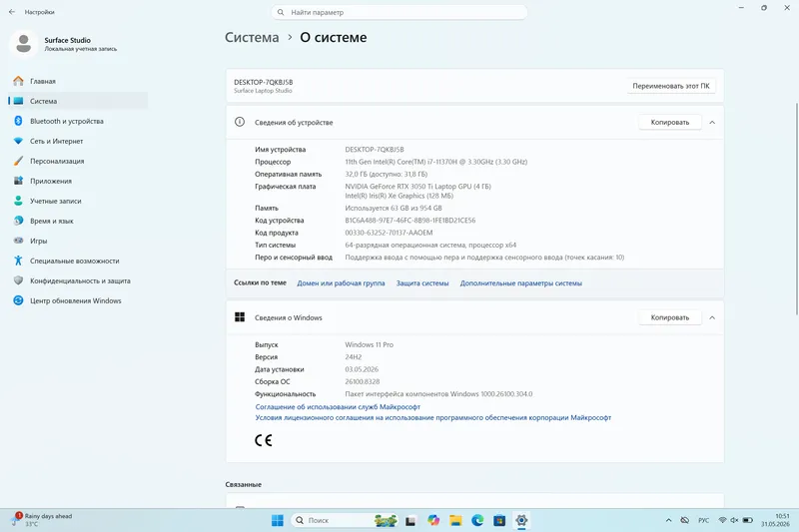
Task: Show hidden system tray icons
Action: [668, 520]
